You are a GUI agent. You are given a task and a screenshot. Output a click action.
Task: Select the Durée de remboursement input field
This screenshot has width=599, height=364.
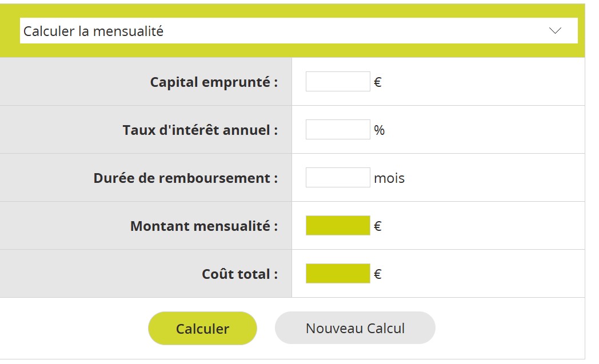point(338,178)
